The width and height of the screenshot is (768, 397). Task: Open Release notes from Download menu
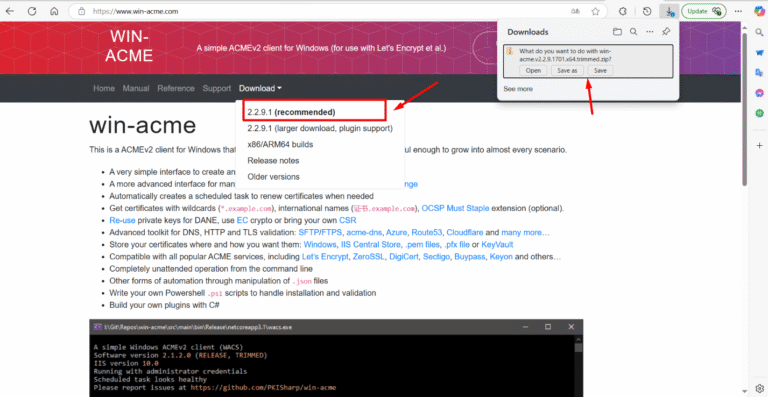pyautogui.click(x=273, y=161)
